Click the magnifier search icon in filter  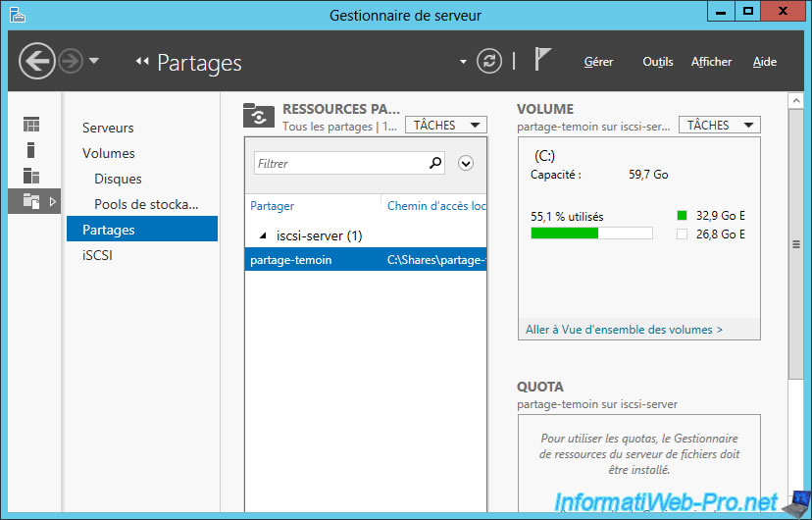(x=435, y=163)
